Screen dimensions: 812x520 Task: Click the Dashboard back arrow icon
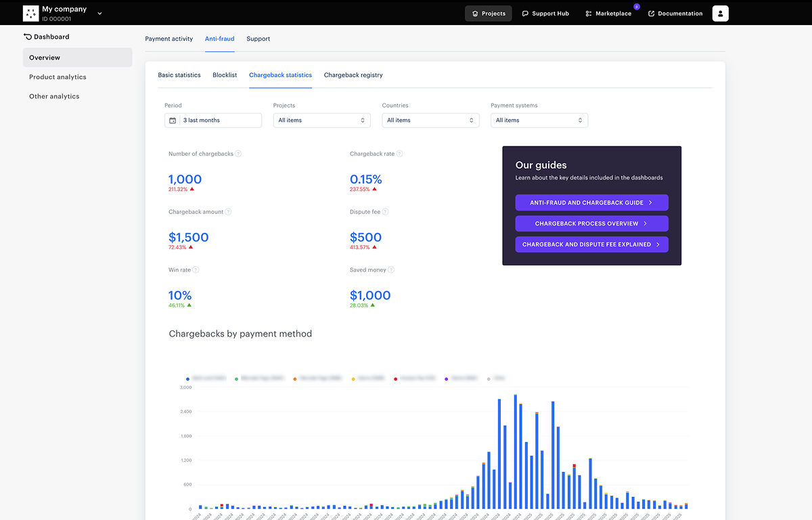27,37
